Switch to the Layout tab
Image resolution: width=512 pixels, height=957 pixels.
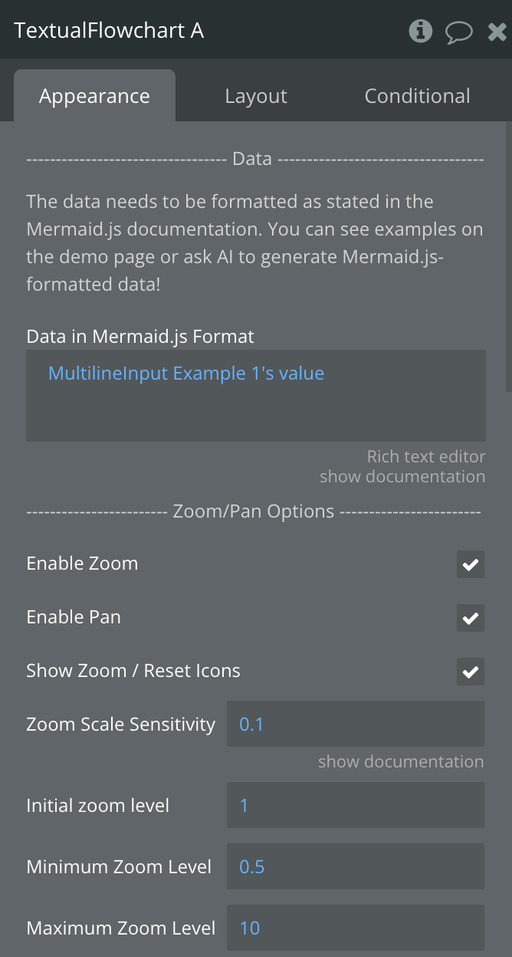pos(256,96)
